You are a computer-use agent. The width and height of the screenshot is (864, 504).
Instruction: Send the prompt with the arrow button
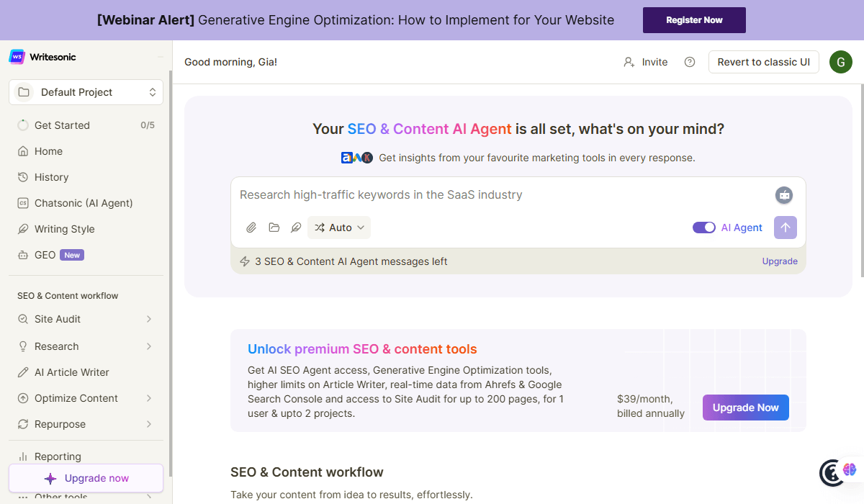pos(786,228)
